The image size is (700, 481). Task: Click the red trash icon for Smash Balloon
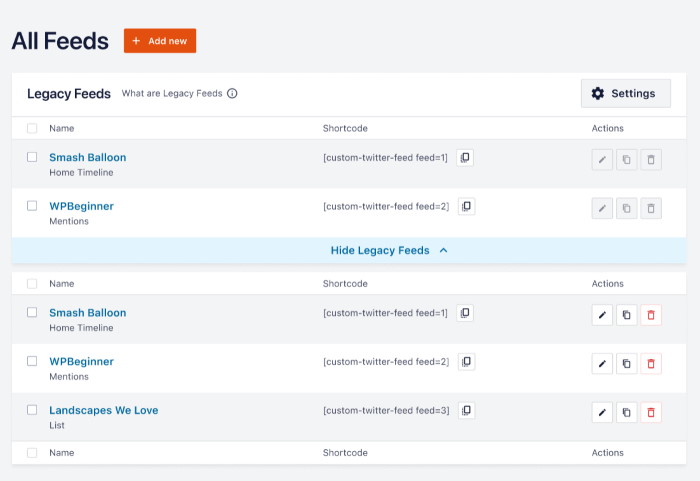pos(651,315)
